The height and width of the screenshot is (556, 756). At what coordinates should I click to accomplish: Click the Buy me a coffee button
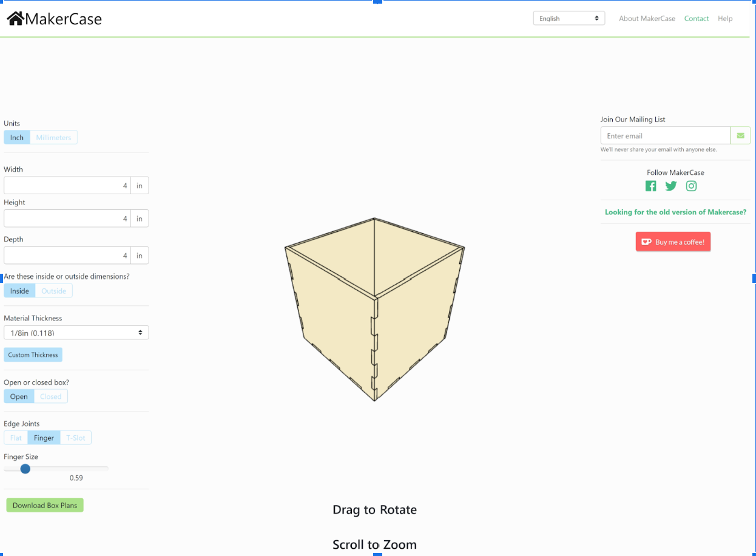[x=673, y=241]
